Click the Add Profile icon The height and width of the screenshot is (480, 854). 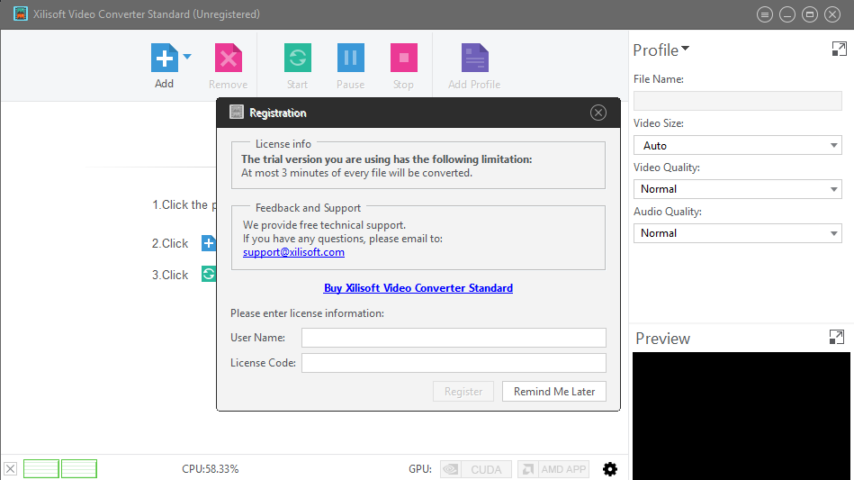click(x=474, y=58)
